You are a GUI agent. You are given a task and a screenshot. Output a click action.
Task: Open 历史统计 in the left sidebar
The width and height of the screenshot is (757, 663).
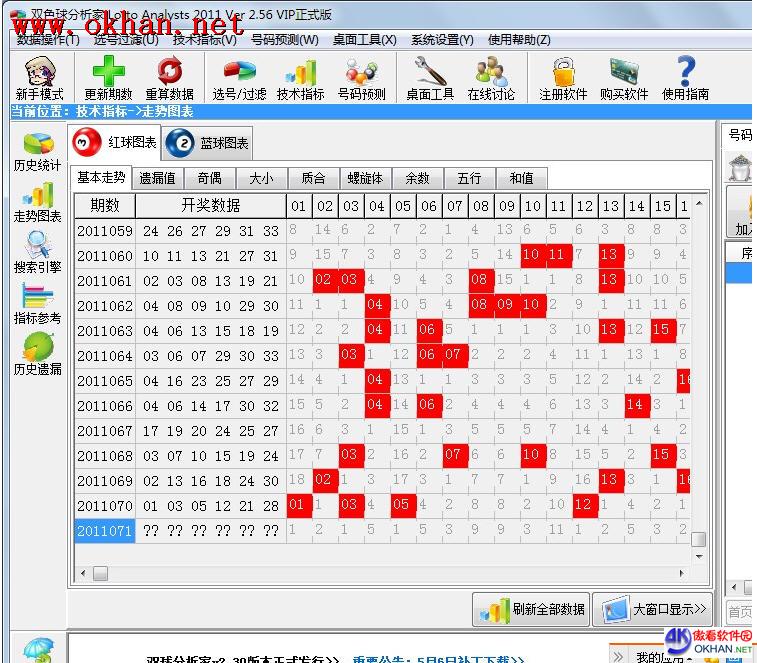pyautogui.click(x=38, y=152)
